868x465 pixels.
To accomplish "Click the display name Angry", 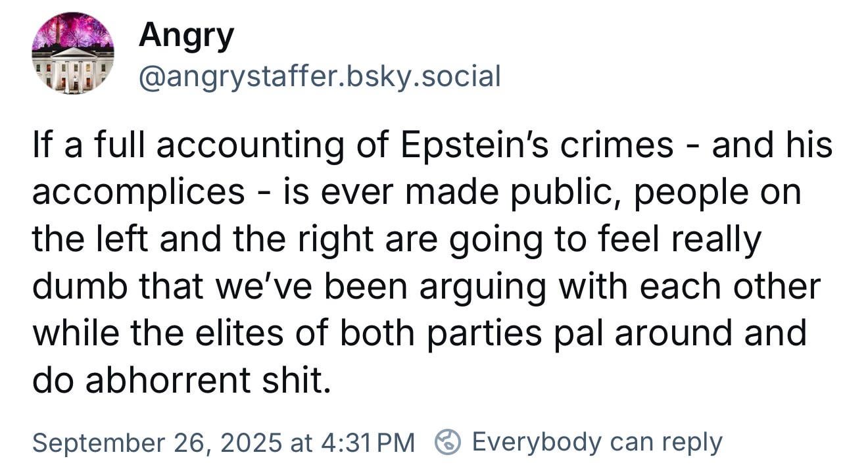I will 186,36.
